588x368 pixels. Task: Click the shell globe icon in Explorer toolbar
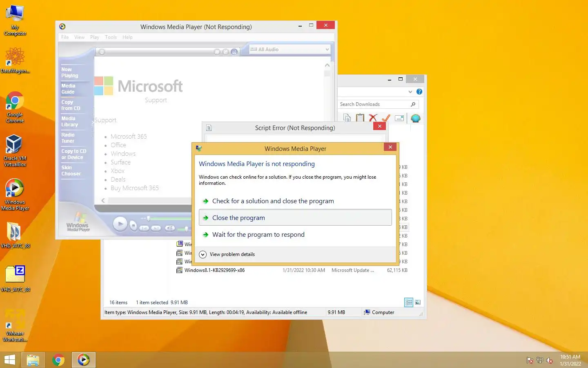point(416,118)
